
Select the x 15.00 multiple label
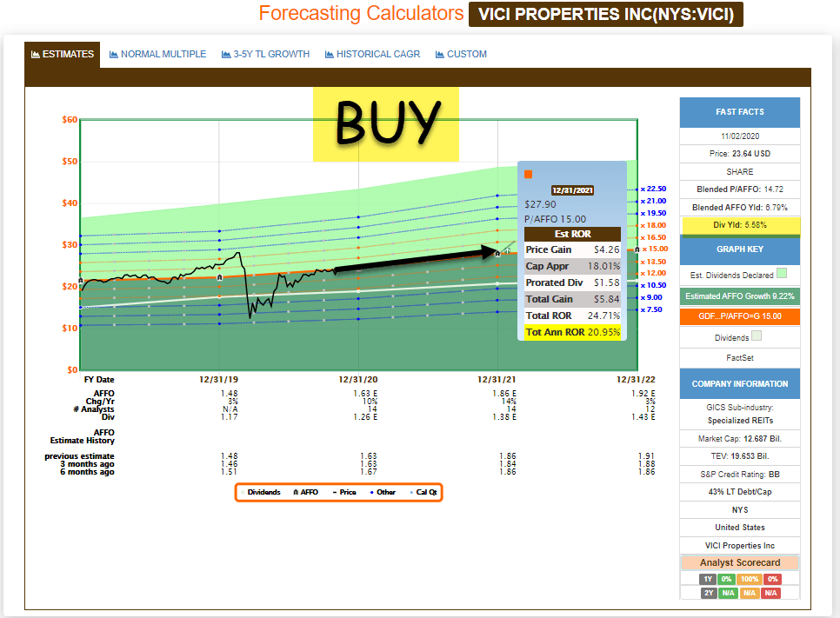(x=655, y=249)
